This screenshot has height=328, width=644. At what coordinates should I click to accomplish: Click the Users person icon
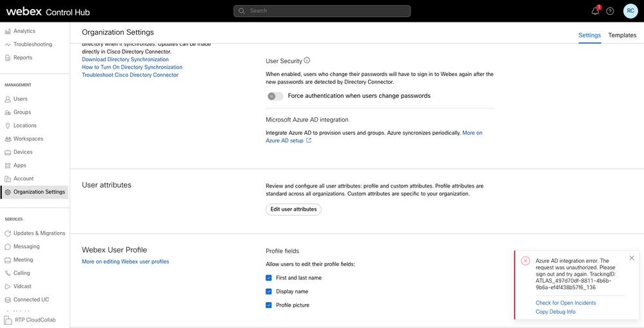[7, 99]
